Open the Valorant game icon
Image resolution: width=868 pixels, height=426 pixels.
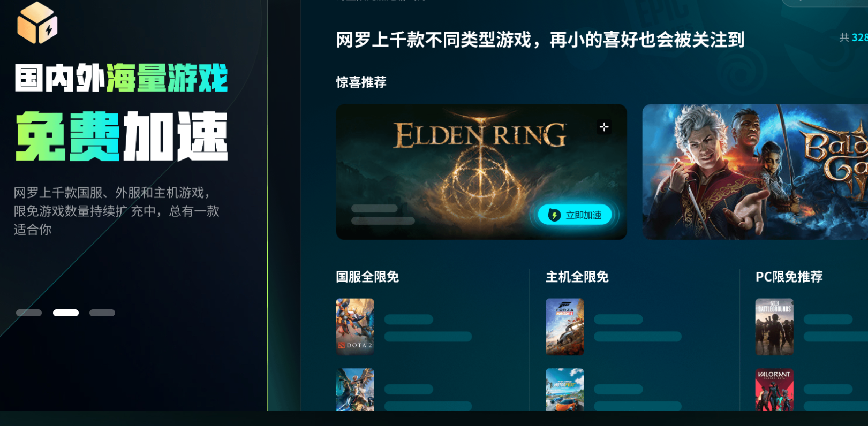pos(774,390)
